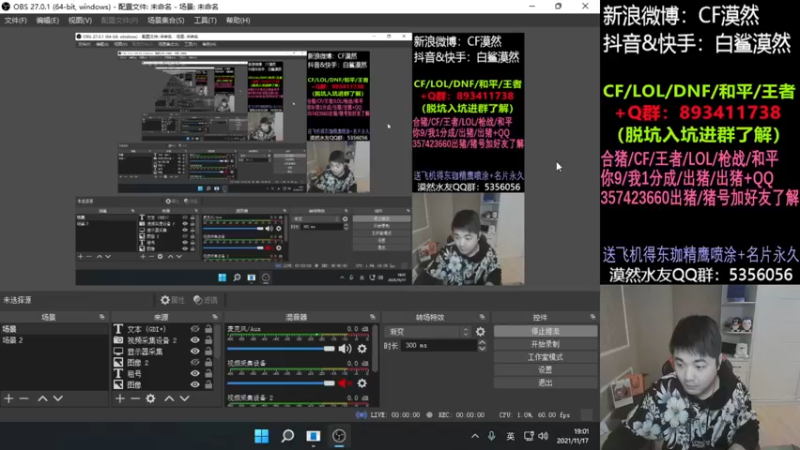This screenshot has width=800, height=450.
Task: Select the scene named 场景
Action: (54, 329)
